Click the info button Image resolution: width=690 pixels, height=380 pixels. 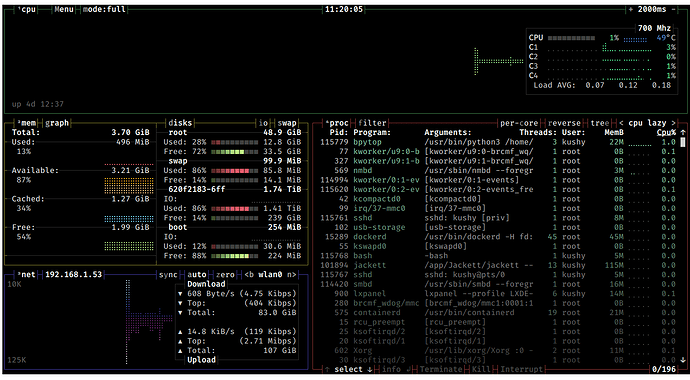pyautogui.click(x=392, y=369)
